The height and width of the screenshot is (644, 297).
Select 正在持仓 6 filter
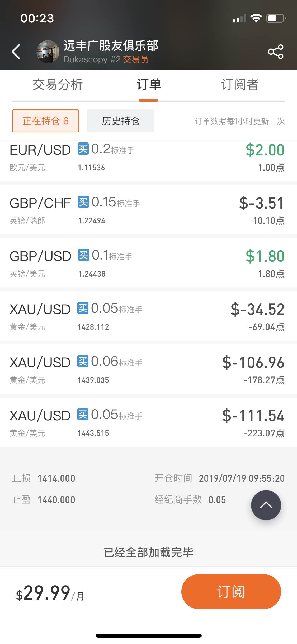point(45,121)
